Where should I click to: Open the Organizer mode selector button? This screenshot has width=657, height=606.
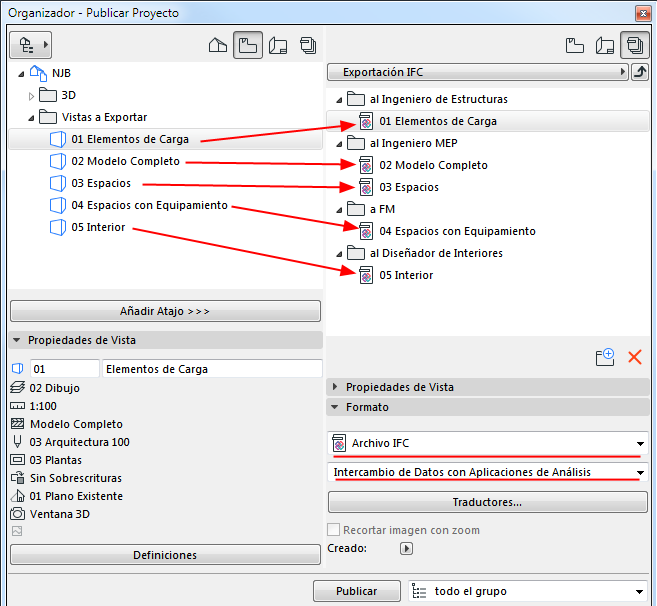pyautogui.click(x=31, y=45)
